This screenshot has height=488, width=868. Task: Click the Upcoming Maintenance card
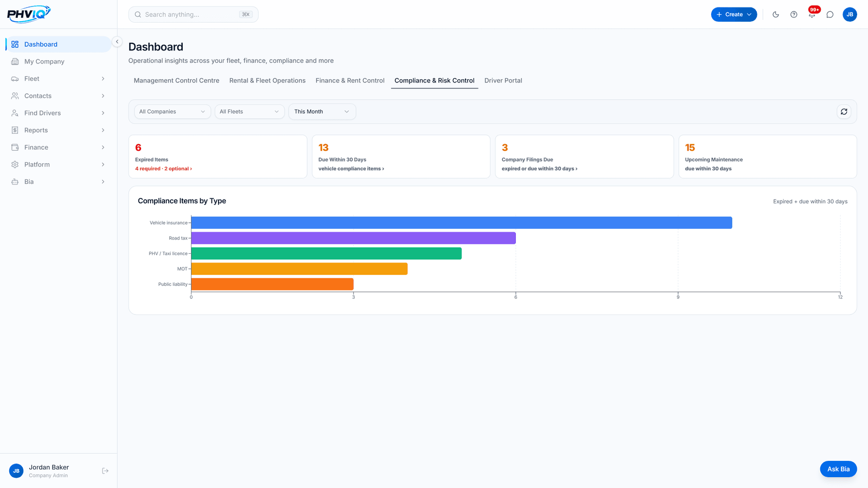click(x=768, y=156)
